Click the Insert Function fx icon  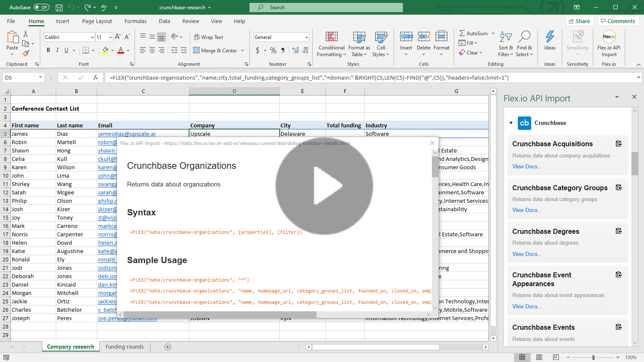click(x=96, y=78)
